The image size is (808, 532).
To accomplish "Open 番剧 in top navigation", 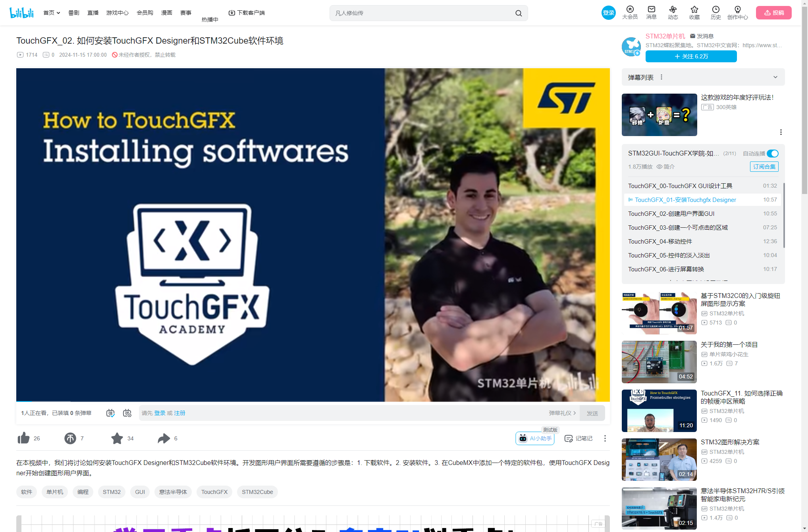I will pos(74,13).
